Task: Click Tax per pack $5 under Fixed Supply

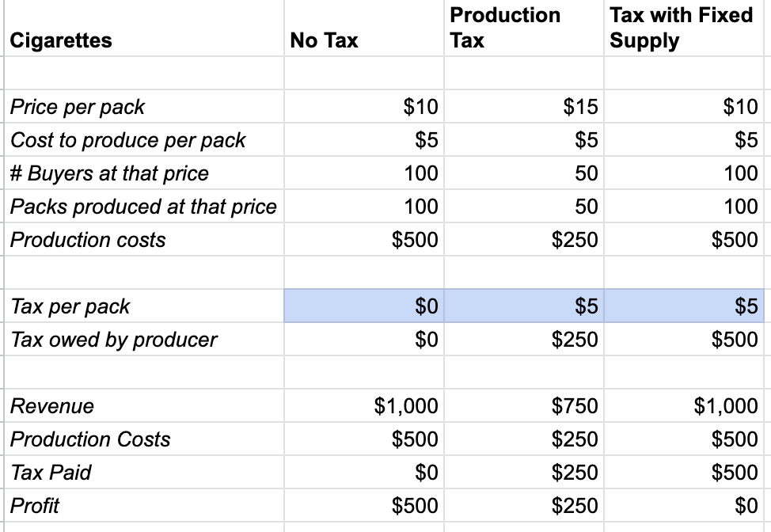Action: 683,306
